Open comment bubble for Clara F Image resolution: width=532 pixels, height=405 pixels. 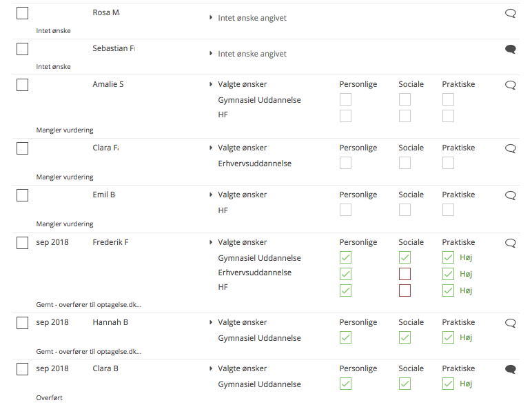tap(510, 148)
